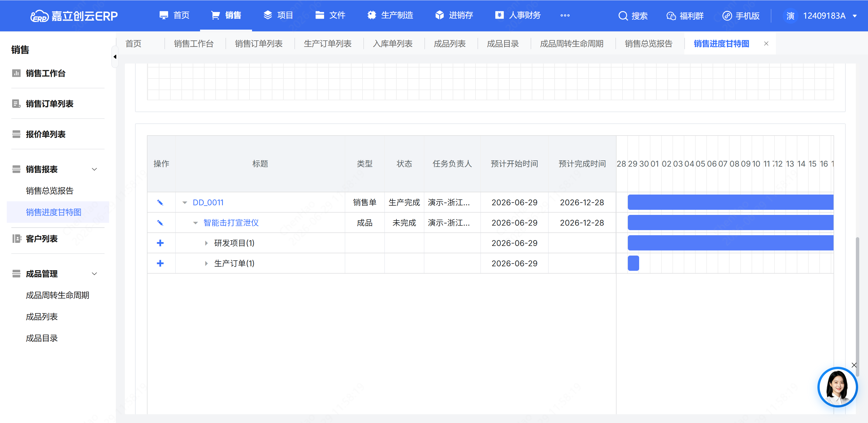Switch to the 销售总览报告 tab
The image size is (868, 423).
pos(648,44)
